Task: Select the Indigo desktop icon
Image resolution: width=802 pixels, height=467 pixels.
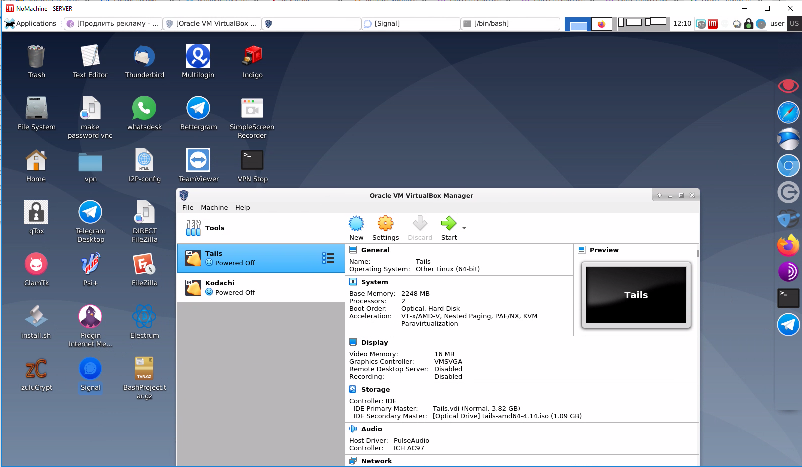Action: pyautogui.click(x=252, y=61)
